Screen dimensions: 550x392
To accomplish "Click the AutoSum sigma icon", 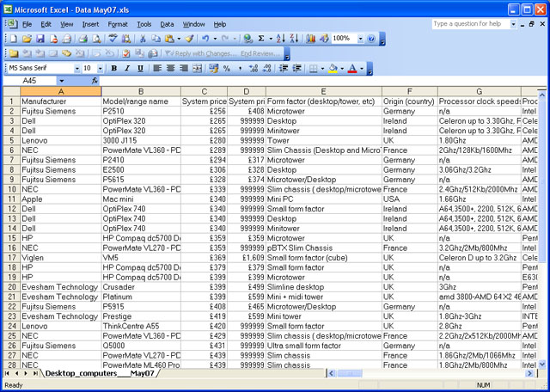I will tap(261, 39).
